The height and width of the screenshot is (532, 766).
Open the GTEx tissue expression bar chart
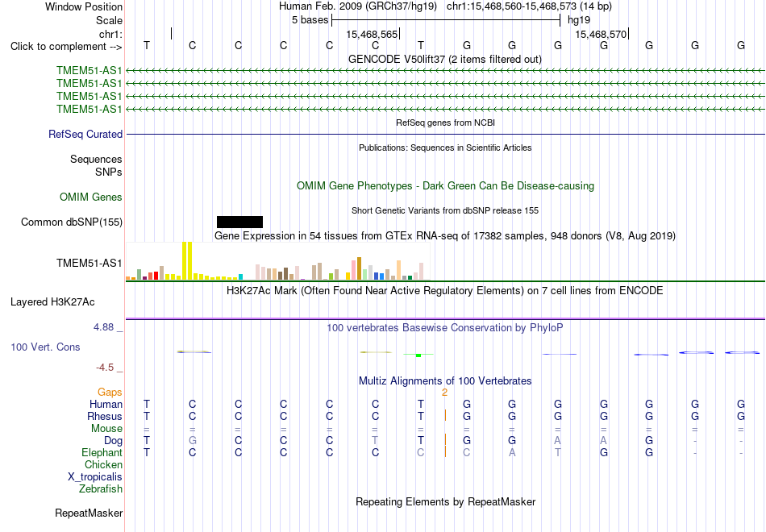(x=277, y=261)
